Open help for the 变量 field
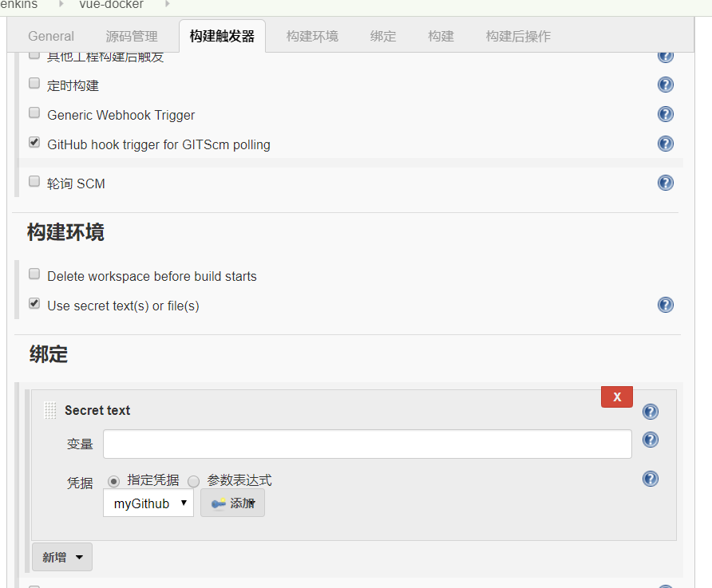 point(651,439)
